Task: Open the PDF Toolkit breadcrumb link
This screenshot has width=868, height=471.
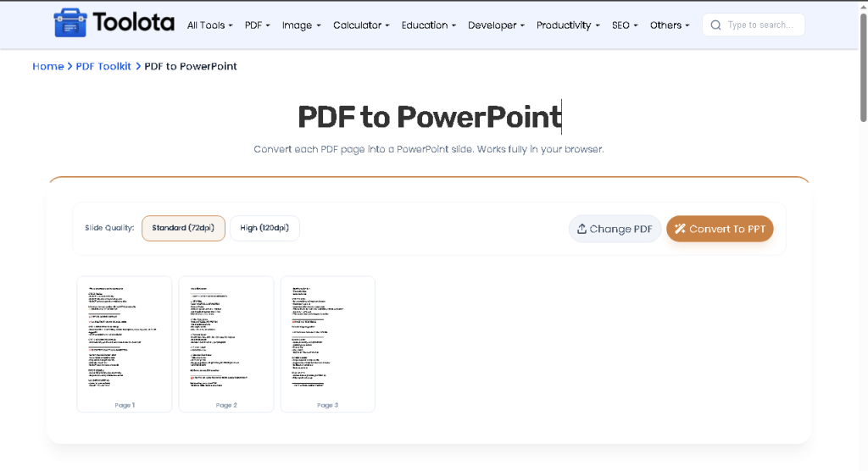Action: 103,66
